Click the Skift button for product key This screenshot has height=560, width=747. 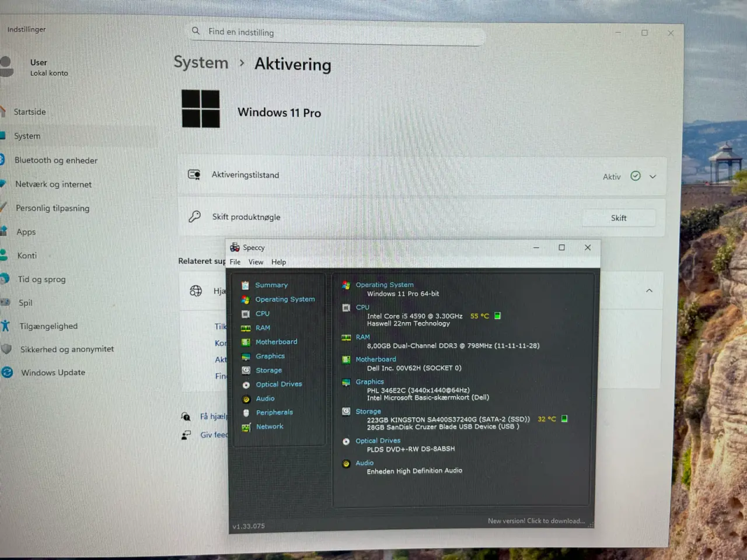[619, 218]
